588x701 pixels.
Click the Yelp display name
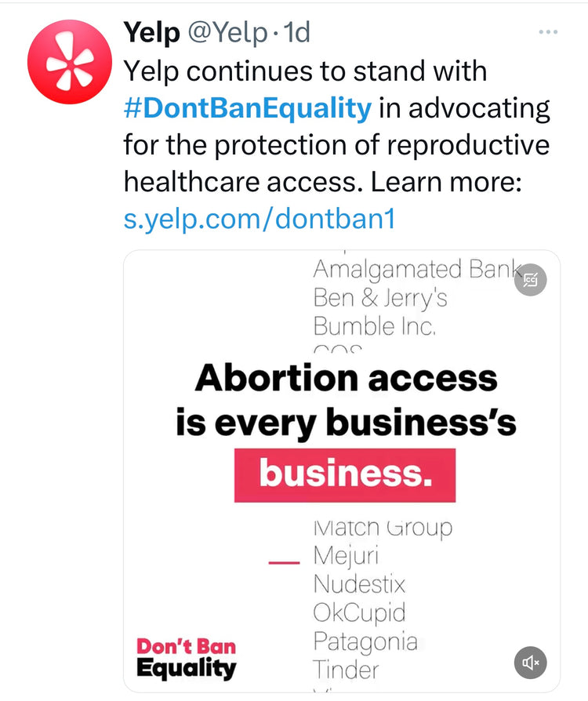[150, 32]
